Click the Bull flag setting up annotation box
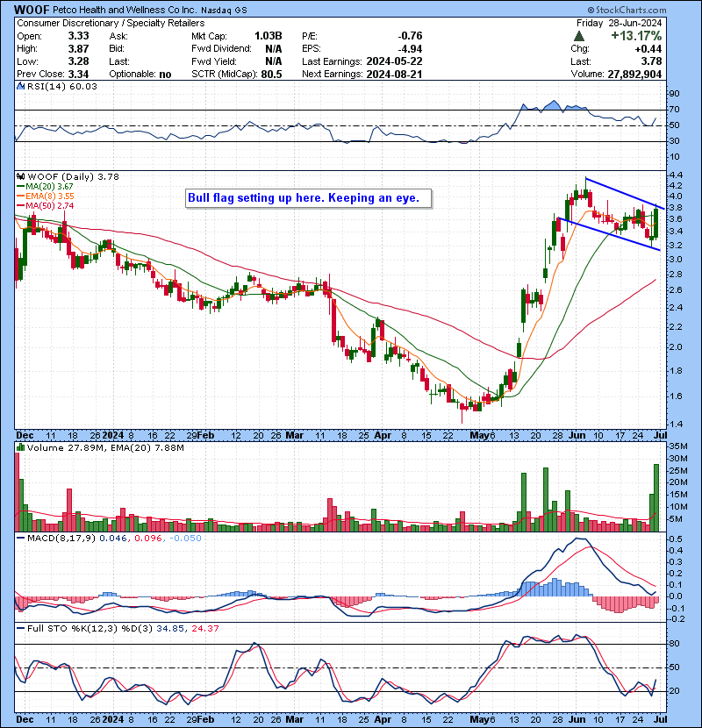The height and width of the screenshot is (728, 702). (x=309, y=198)
